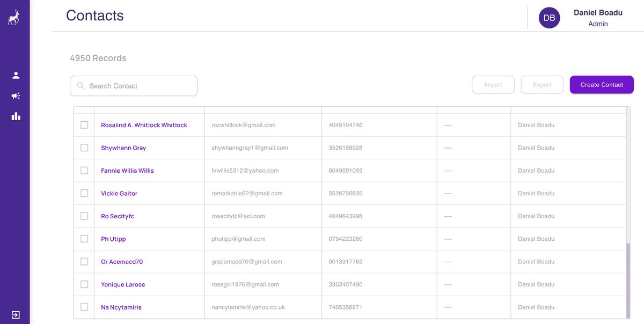Open the DB avatar circle
644x324 pixels.
[x=549, y=18]
